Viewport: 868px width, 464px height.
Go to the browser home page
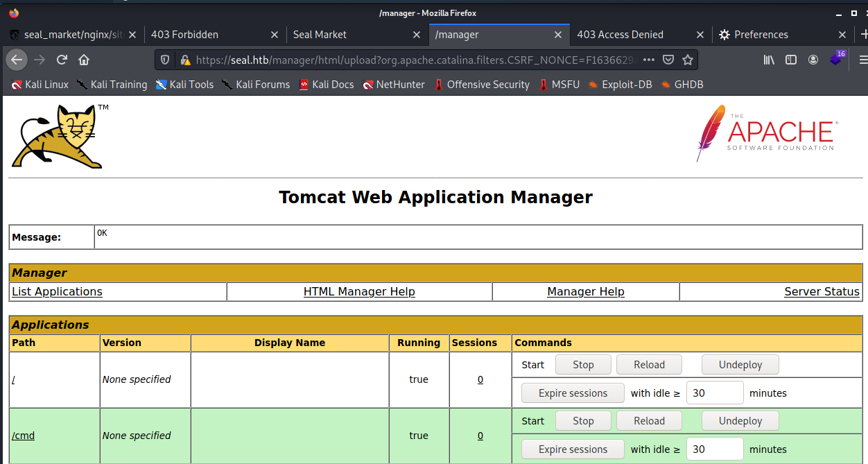coord(84,60)
